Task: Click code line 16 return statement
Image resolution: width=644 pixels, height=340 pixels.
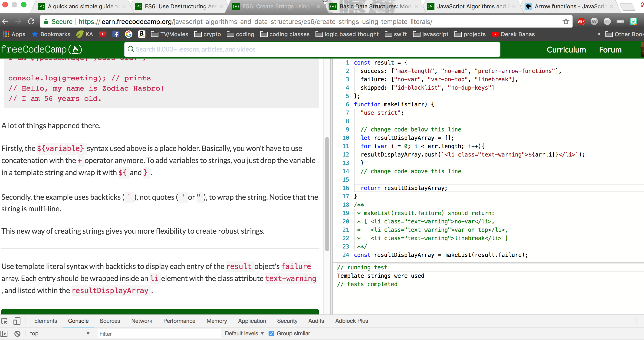Action: 404,188
